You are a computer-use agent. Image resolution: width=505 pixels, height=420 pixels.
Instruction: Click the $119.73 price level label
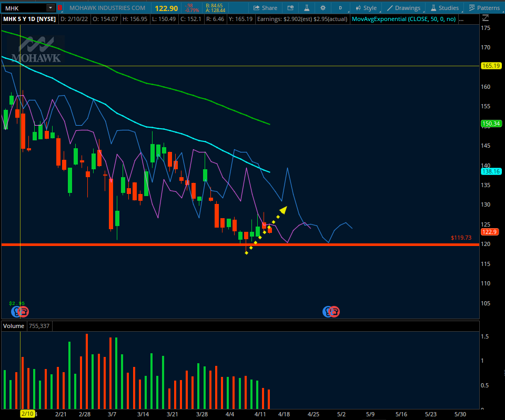(x=461, y=238)
